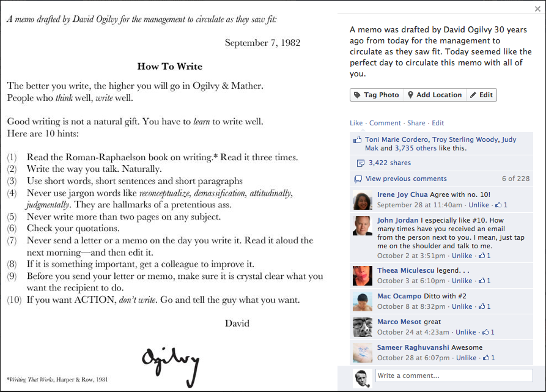Click the Comment link under the caption

[385, 123]
